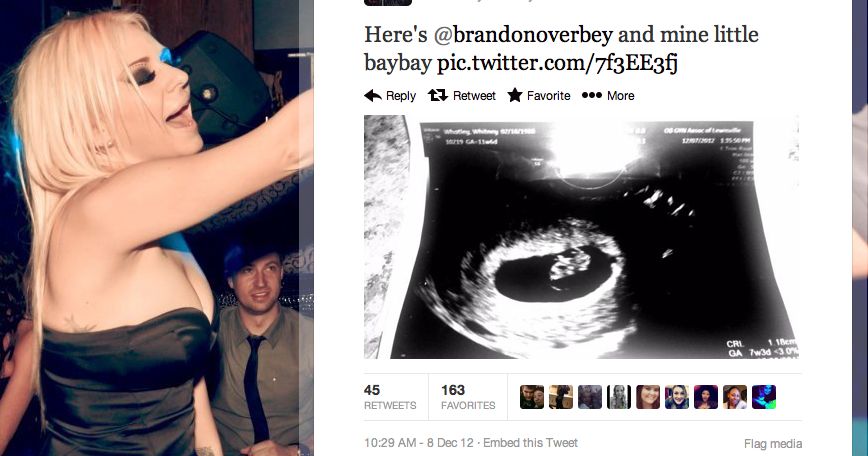Click the fourth favoriter avatar
The height and width of the screenshot is (456, 868).
tap(619, 397)
